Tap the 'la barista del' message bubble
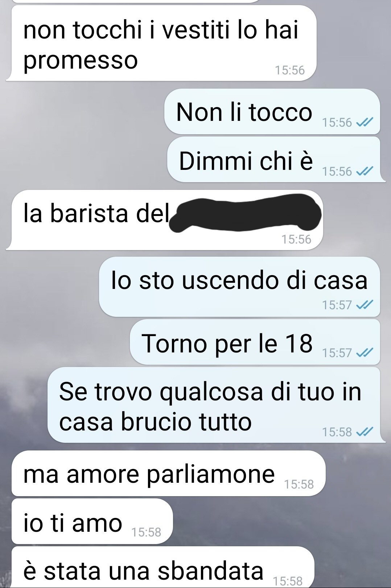The width and height of the screenshot is (391, 588). pyautogui.click(x=164, y=220)
